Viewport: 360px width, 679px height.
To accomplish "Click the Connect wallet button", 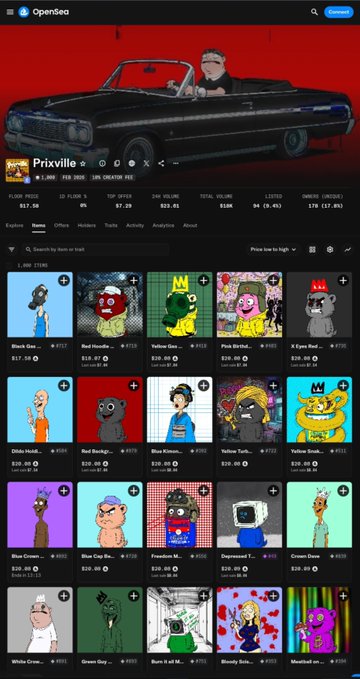I will click(x=339, y=12).
